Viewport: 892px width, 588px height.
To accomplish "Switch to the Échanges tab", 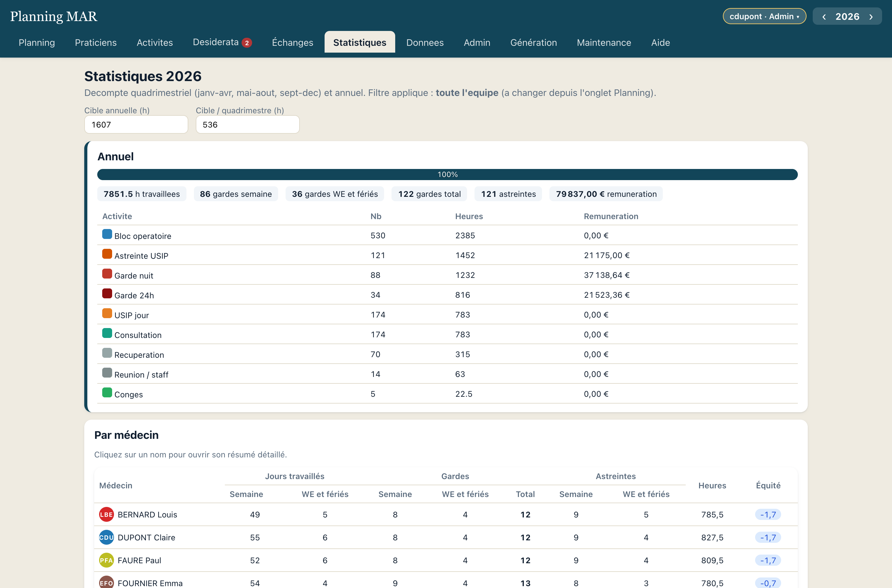I will click(292, 42).
